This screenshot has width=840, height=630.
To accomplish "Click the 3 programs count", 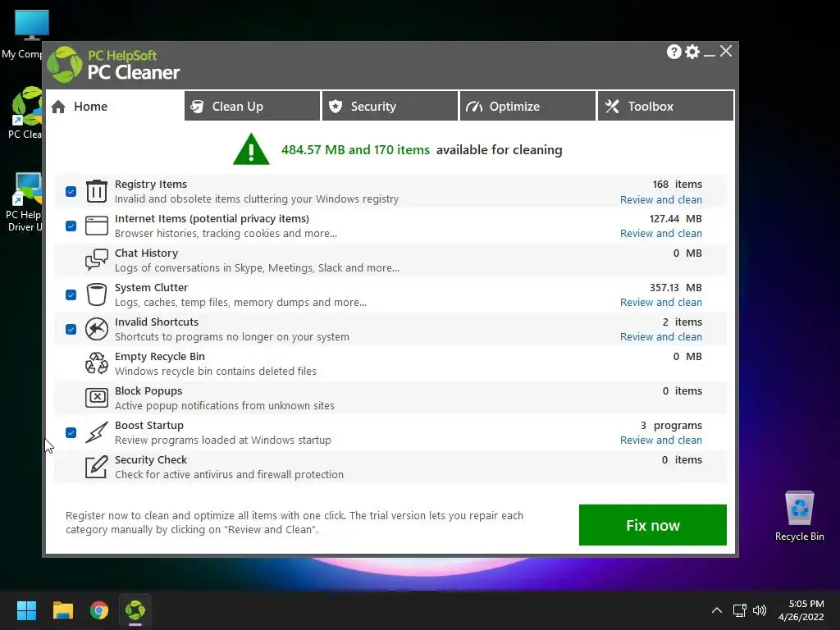I will [x=671, y=426].
